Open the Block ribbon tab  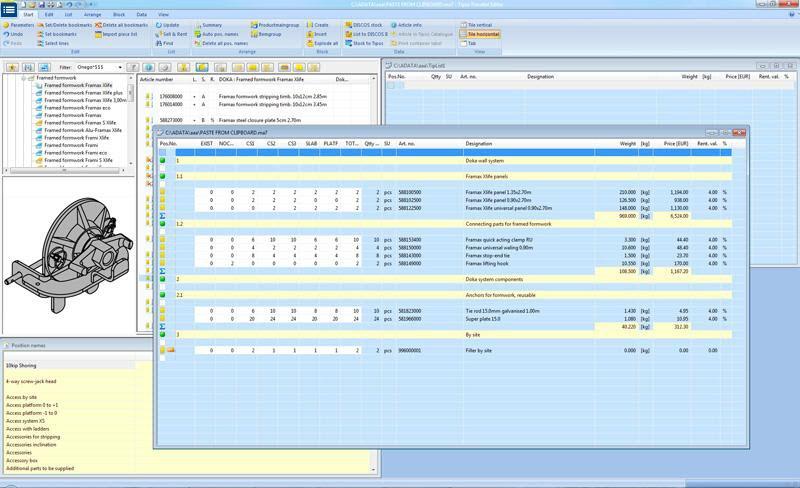[119, 15]
